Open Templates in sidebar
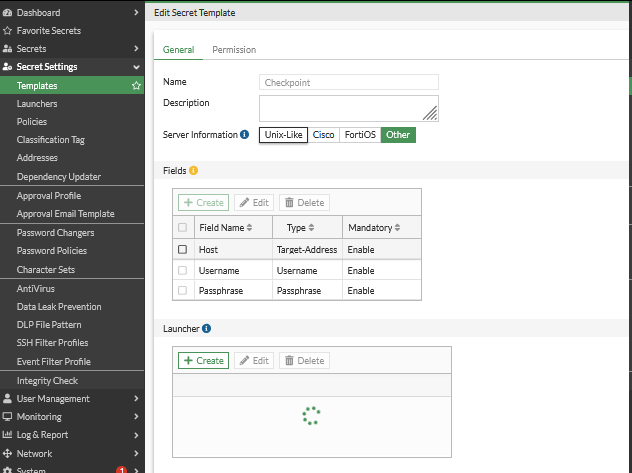The width and height of the screenshot is (632, 473). [72, 85]
